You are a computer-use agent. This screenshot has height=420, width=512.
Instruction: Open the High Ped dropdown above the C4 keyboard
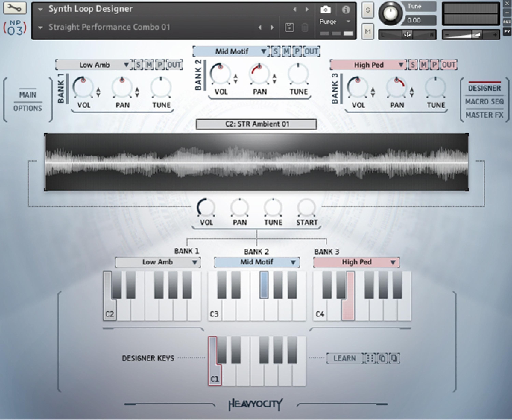pos(356,262)
